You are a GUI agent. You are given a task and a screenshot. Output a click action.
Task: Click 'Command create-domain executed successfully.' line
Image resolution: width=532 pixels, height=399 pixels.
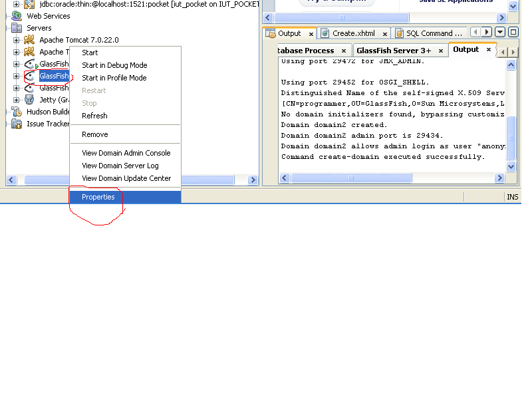[x=383, y=157]
